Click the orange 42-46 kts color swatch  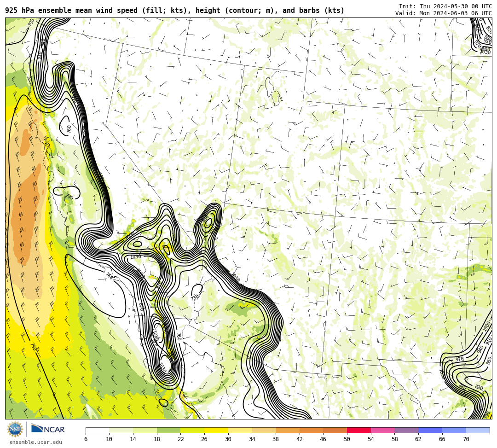(x=311, y=430)
